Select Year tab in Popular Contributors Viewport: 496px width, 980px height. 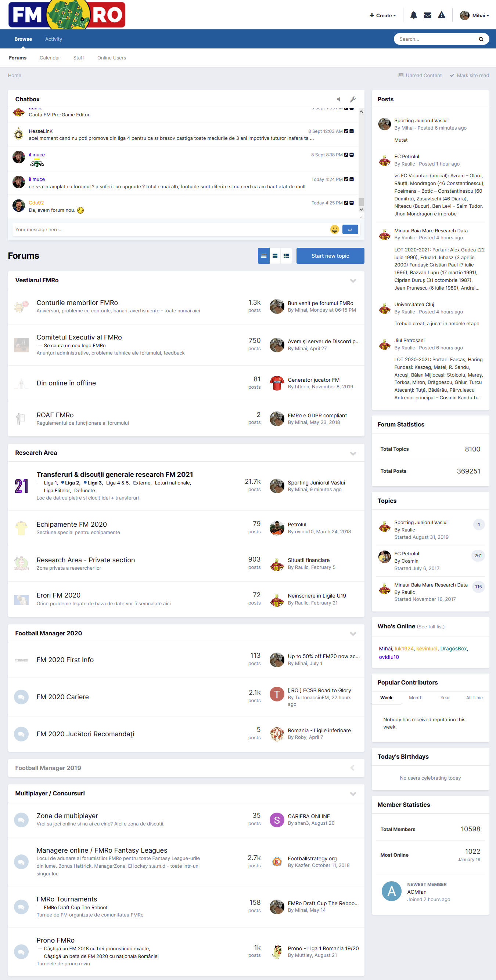445,697
